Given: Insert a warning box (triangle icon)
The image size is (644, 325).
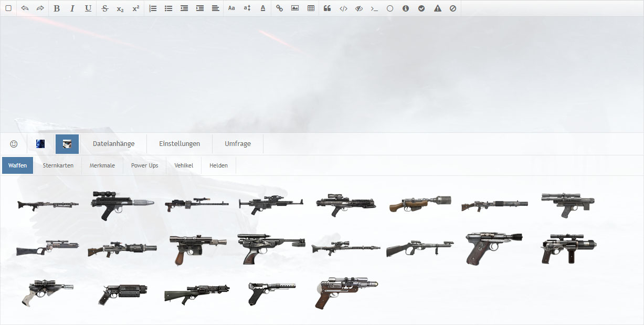Looking at the screenshot, I should pyautogui.click(x=438, y=8).
